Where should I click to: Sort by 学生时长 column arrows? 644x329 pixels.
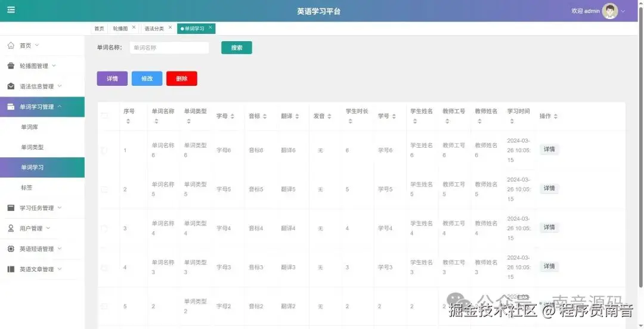pos(351,121)
